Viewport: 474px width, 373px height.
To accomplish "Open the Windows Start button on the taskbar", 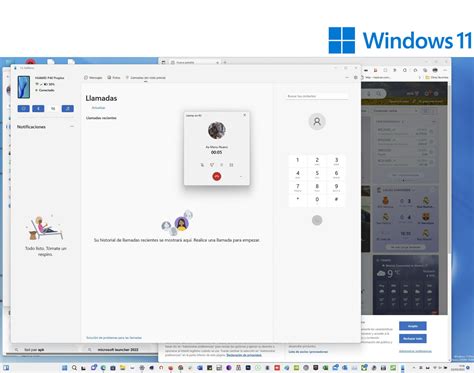I will coord(65,368).
